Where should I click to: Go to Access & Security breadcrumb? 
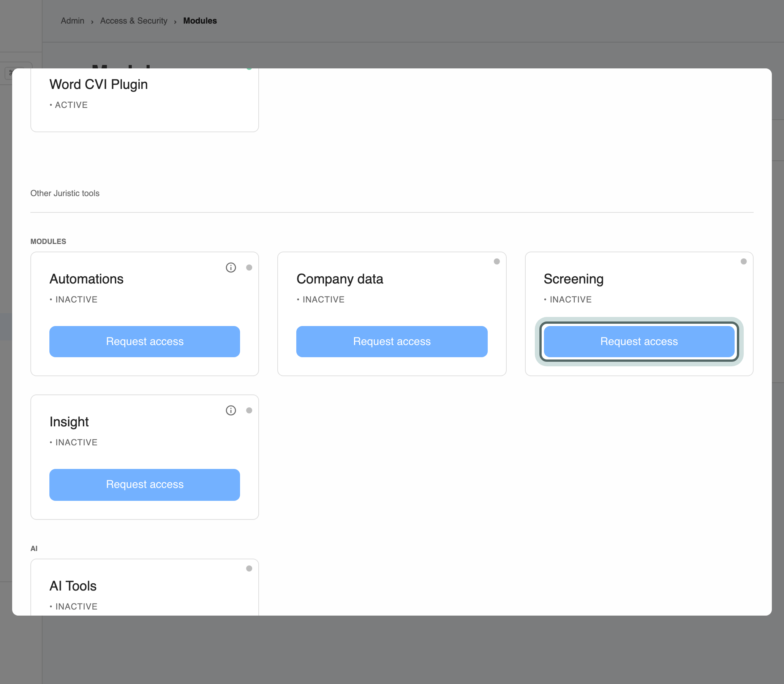134,21
